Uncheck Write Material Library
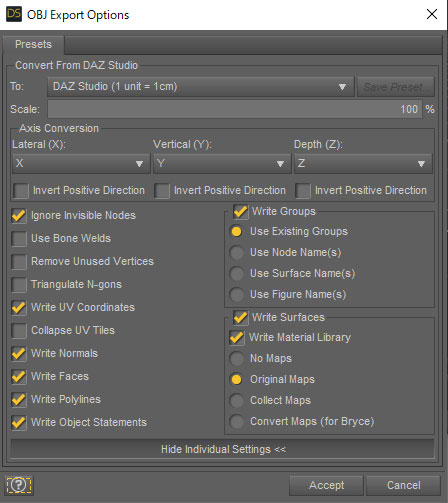Viewport: 448px width, 503px height. [x=237, y=337]
